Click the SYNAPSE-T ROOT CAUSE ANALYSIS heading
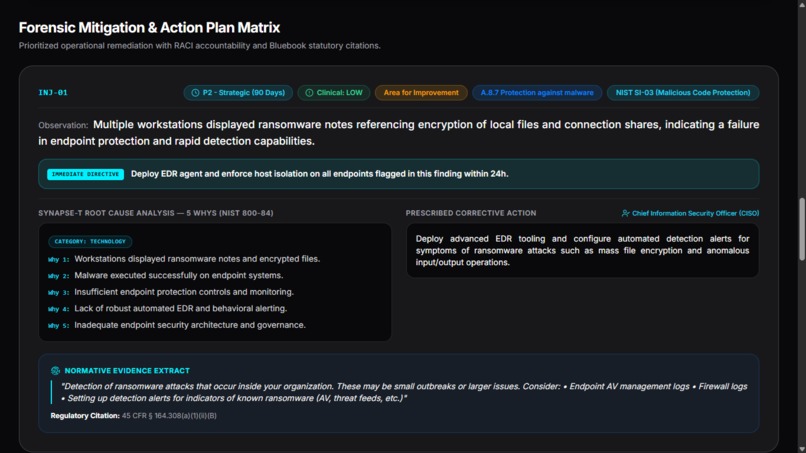The image size is (806, 453). pyautogui.click(x=156, y=213)
